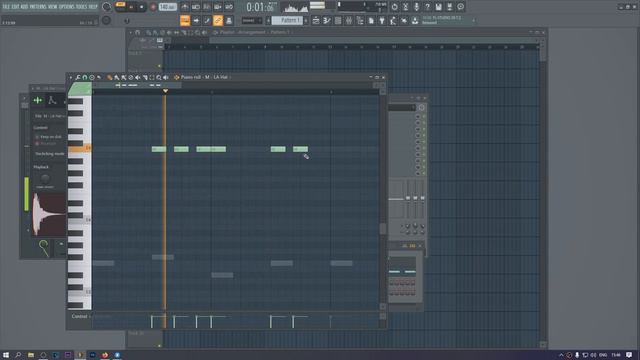Toggle Resample checkbox in sampler window
640x360 pixels.
coord(37,144)
